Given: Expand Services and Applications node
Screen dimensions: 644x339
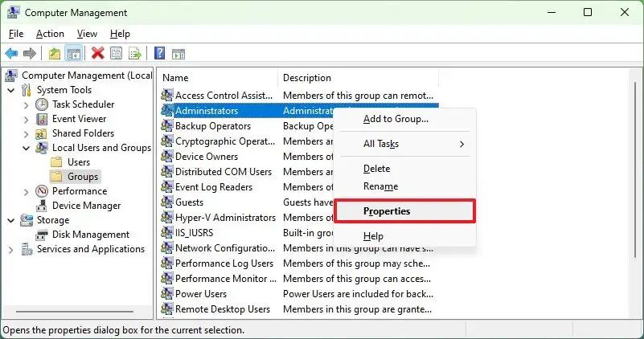Looking at the screenshot, I should pyautogui.click(x=11, y=249).
